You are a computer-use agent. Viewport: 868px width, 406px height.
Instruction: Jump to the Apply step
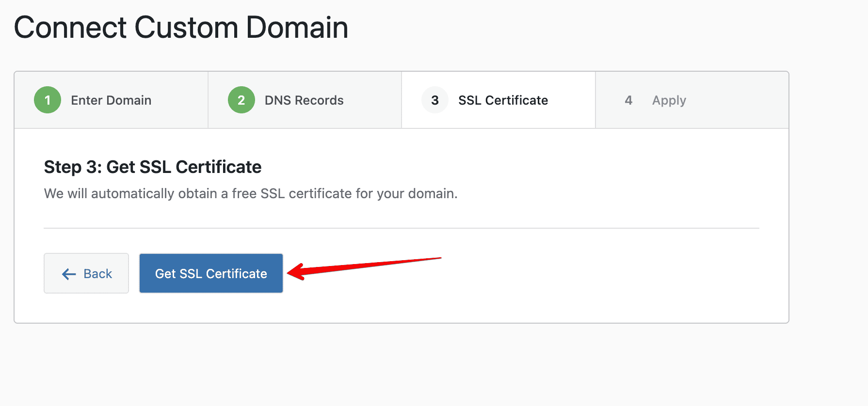pos(669,100)
